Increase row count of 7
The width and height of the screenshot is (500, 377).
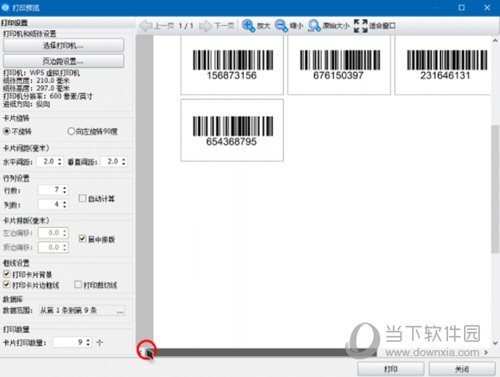point(65,188)
